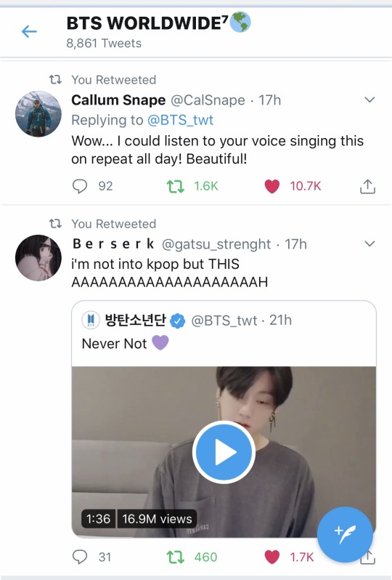The height and width of the screenshot is (580, 392).
Task: Expand options chevron on Callum Snape's tweet
Action: click(x=369, y=100)
